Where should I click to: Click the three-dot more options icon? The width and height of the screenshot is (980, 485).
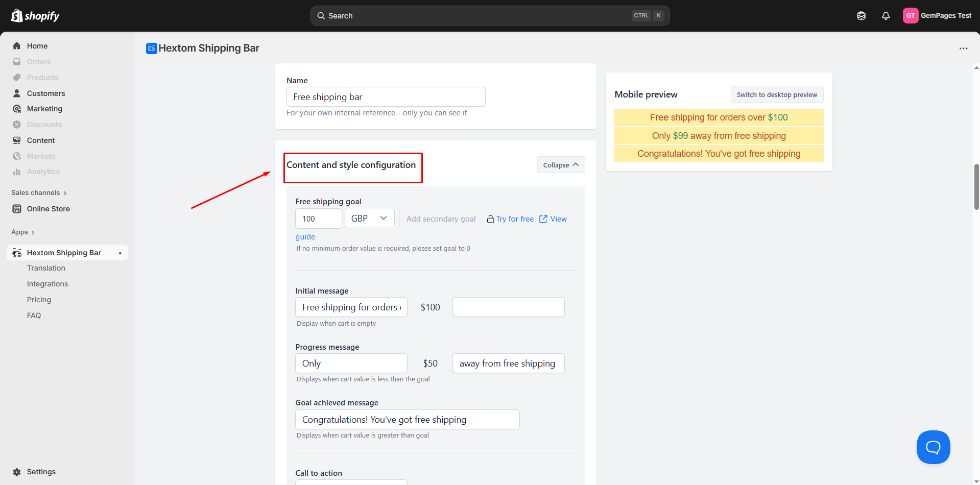click(x=963, y=48)
